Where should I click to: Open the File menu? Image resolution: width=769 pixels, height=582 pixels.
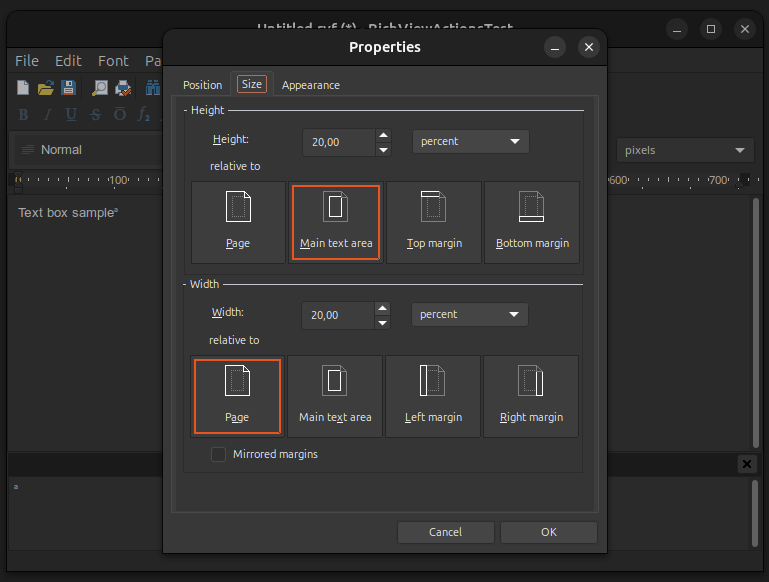pyautogui.click(x=26, y=61)
